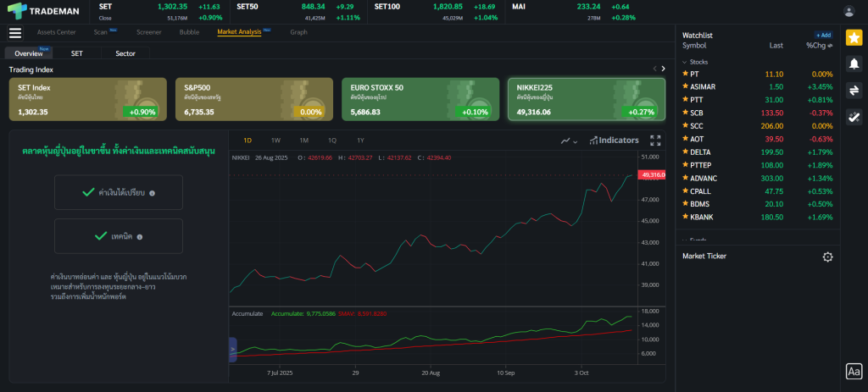Open the Indicators menu on the chart
The height and width of the screenshot is (392, 868).
click(614, 141)
